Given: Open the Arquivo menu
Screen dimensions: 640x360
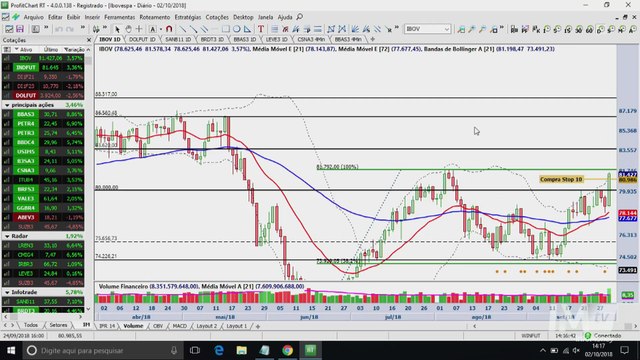Looking at the screenshot, I should 33,17.
